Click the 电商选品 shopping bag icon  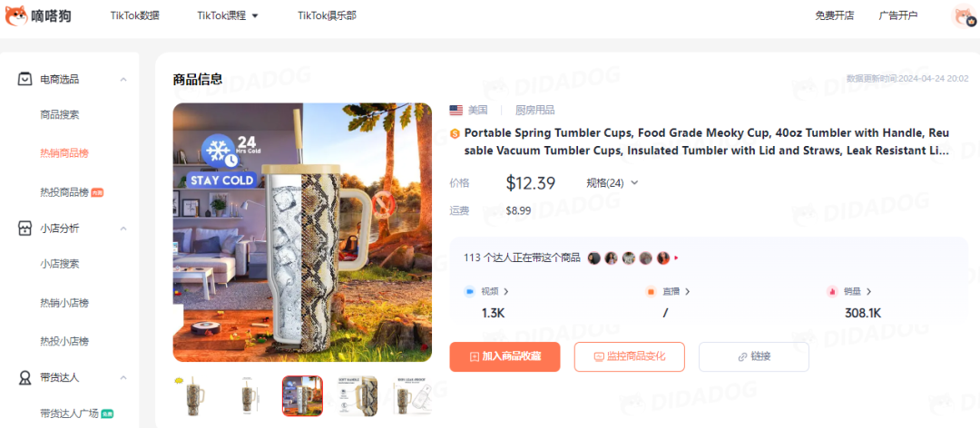point(24,80)
